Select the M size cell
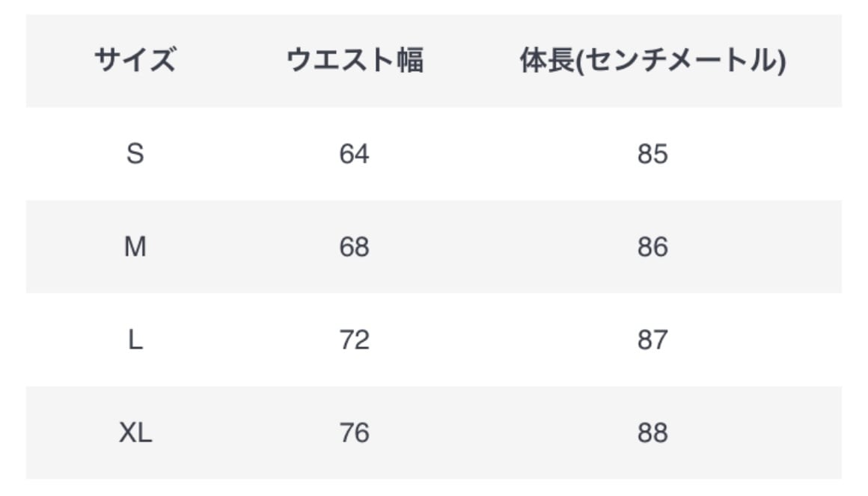 pos(135,247)
